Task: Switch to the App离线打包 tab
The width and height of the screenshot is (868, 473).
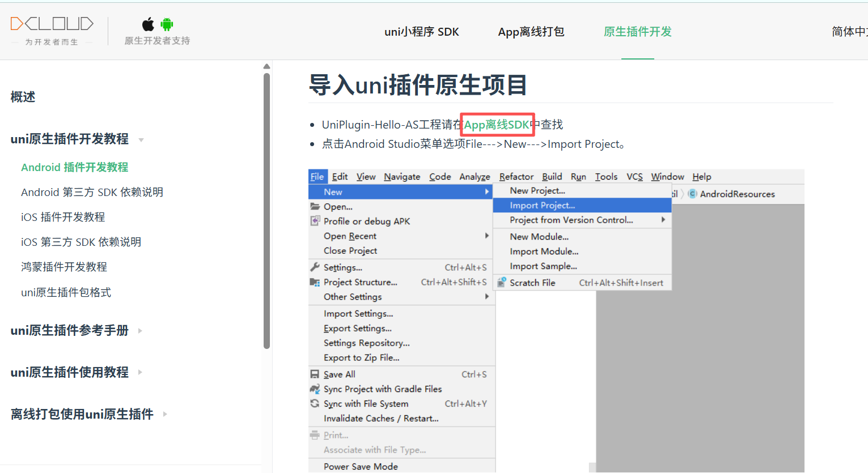Action: pos(531,32)
